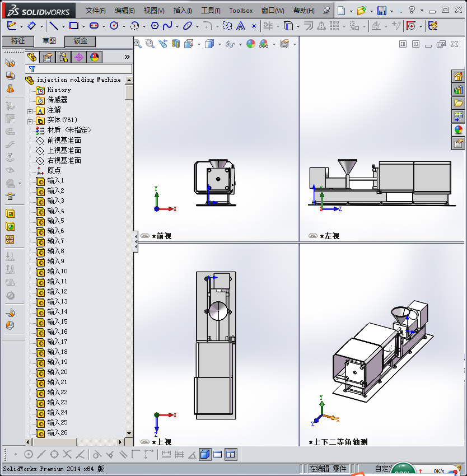Click the Save icon in the title toolbar
Screen dimensions: 467x476
tap(382, 11)
